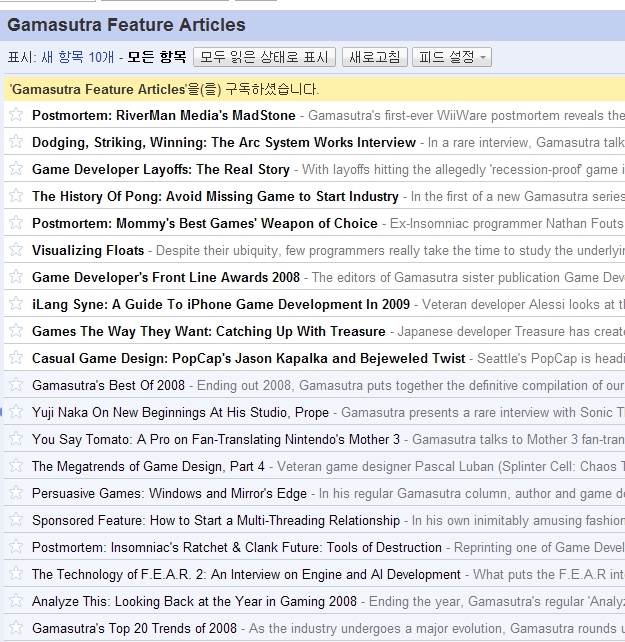
Task: Click star icon beside Analyze This: Looking Back article
Action: pos(16,601)
